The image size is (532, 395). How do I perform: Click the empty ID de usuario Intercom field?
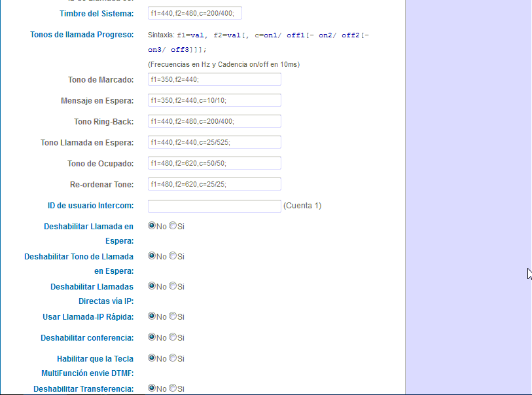pos(215,206)
